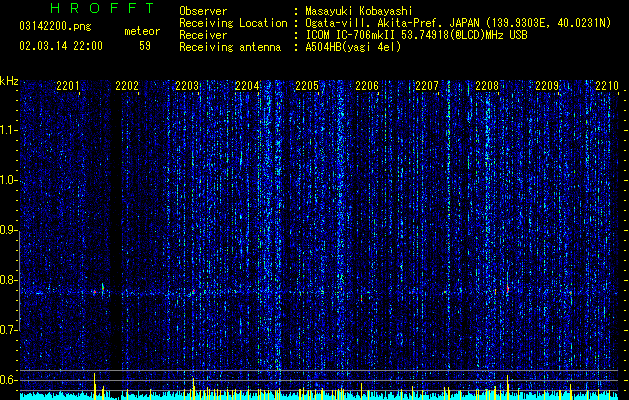Click the 2210 time marker
This screenshot has width=629, height=400.
click(607, 86)
